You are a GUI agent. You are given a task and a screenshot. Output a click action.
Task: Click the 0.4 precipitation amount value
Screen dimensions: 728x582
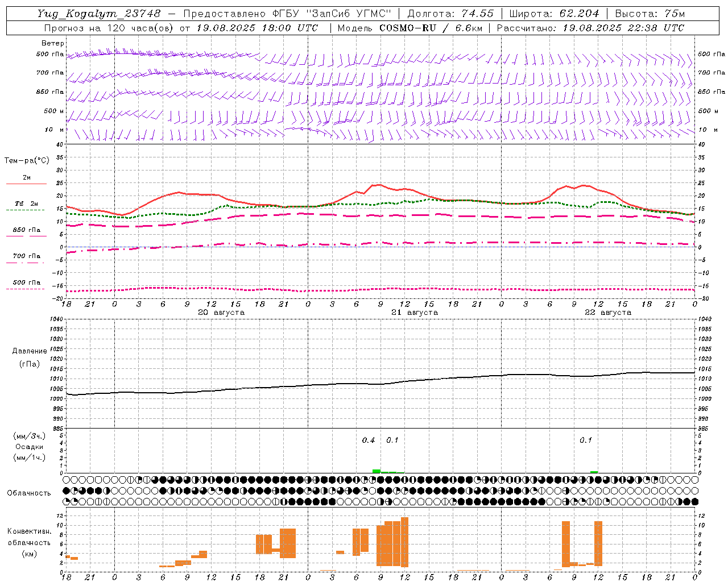tap(369, 440)
